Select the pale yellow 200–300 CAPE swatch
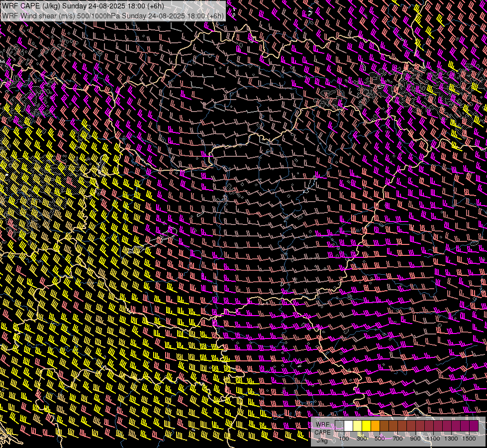Viewport: 487px width, 448px height. click(x=358, y=426)
